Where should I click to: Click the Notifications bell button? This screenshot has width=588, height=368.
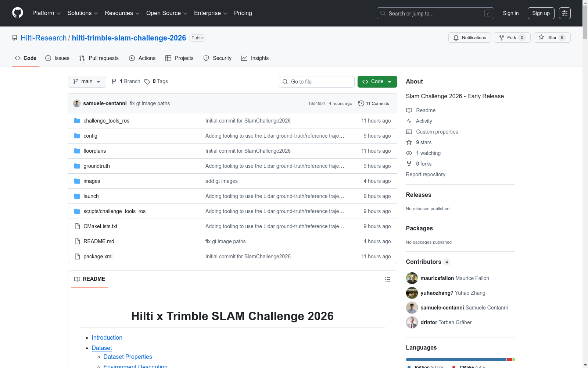470,38
